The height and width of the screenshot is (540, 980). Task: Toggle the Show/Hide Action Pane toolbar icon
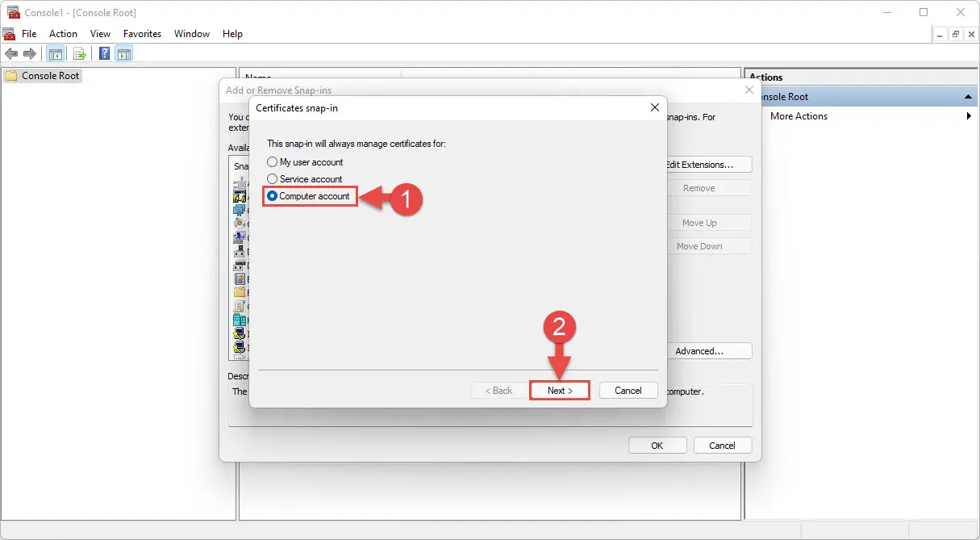(124, 53)
